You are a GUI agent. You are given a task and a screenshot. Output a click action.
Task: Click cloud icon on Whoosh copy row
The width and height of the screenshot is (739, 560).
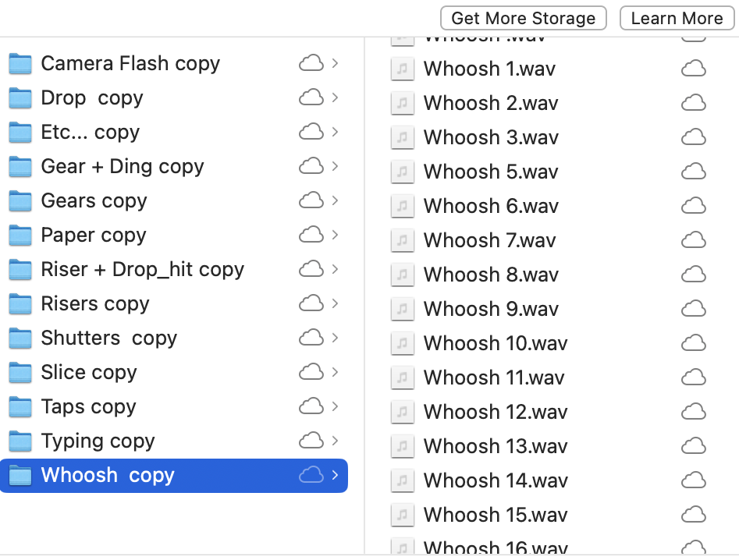[311, 475]
